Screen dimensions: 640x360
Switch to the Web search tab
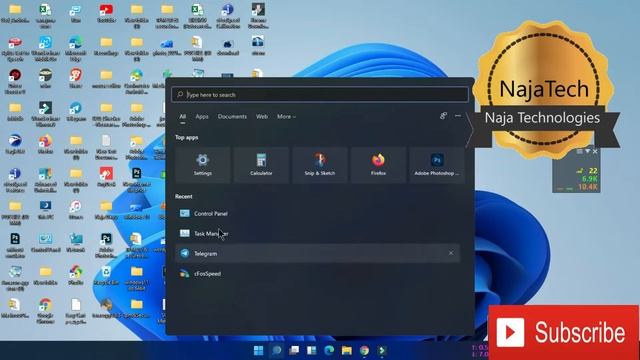click(262, 117)
